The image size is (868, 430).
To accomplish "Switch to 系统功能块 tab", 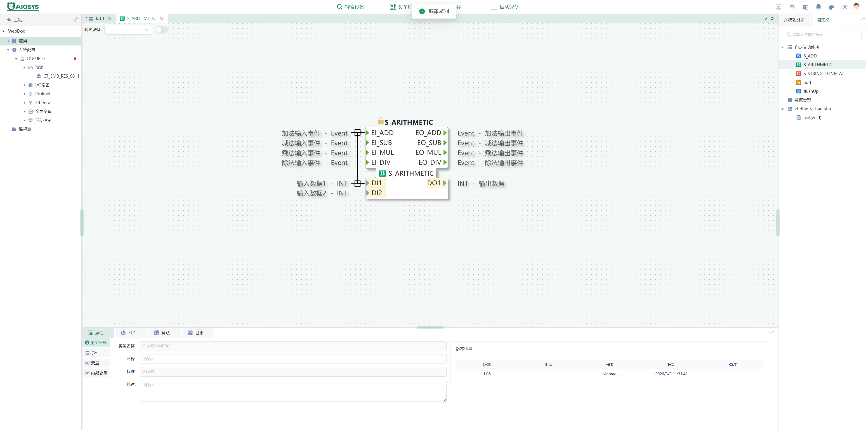I will pos(794,20).
